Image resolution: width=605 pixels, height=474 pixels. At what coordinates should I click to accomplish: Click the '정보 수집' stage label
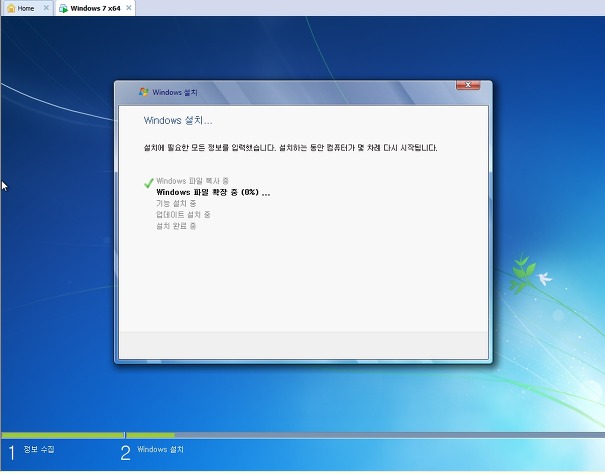[39, 449]
